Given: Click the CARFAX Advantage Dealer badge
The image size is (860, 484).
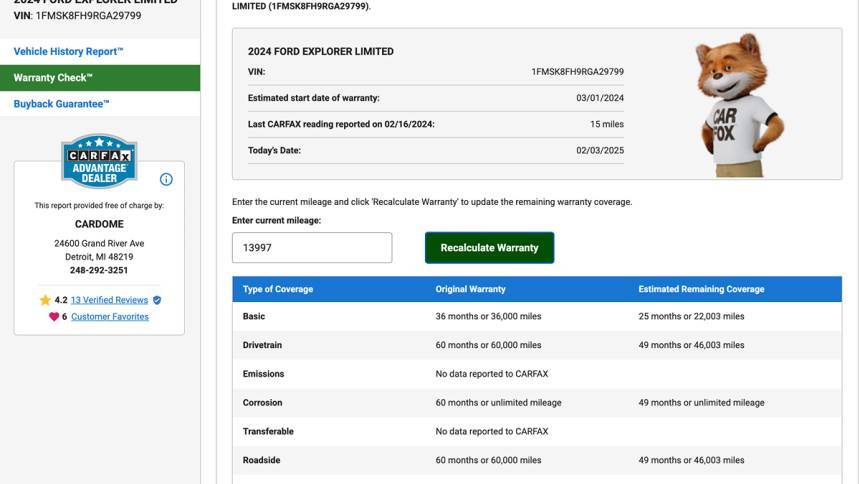Looking at the screenshot, I should click(99, 161).
